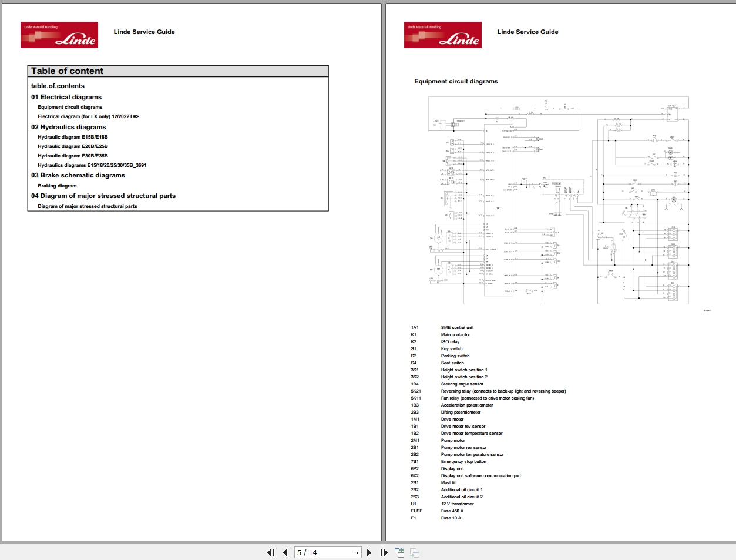Click the 'Emergency stop button' legend row
736x560 pixels.
(x=449, y=462)
